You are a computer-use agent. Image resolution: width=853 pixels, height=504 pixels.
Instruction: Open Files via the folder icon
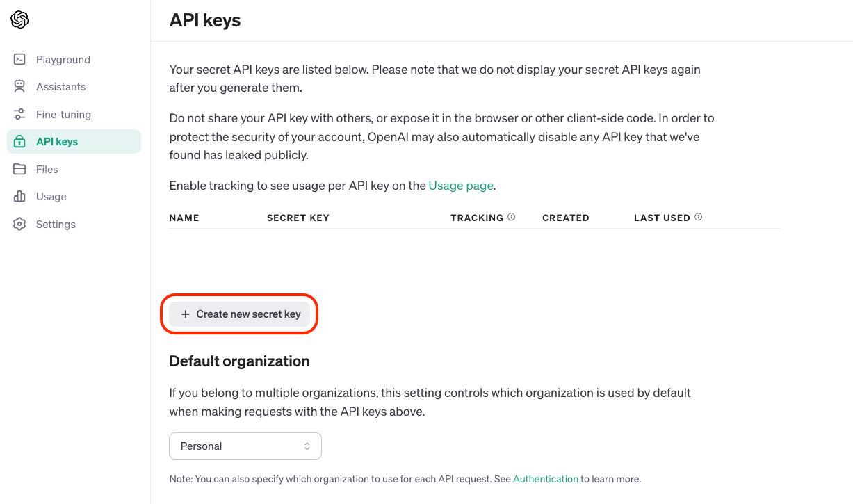click(x=19, y=169)
